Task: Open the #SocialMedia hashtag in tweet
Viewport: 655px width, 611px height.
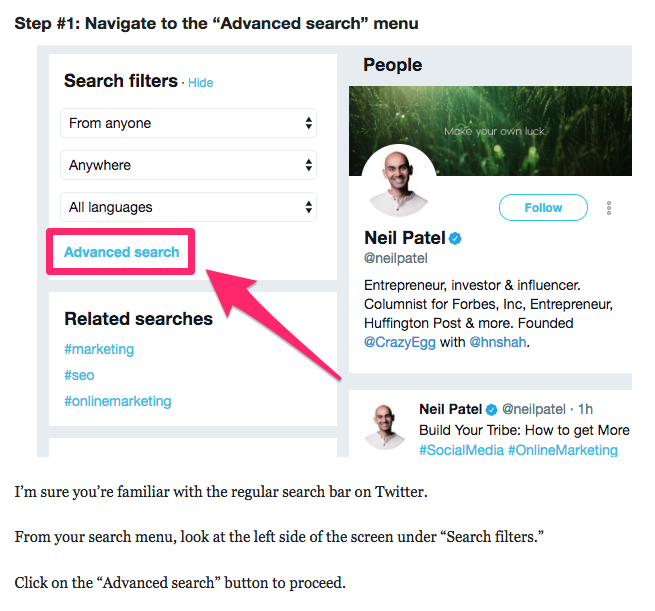Action: 461,450
